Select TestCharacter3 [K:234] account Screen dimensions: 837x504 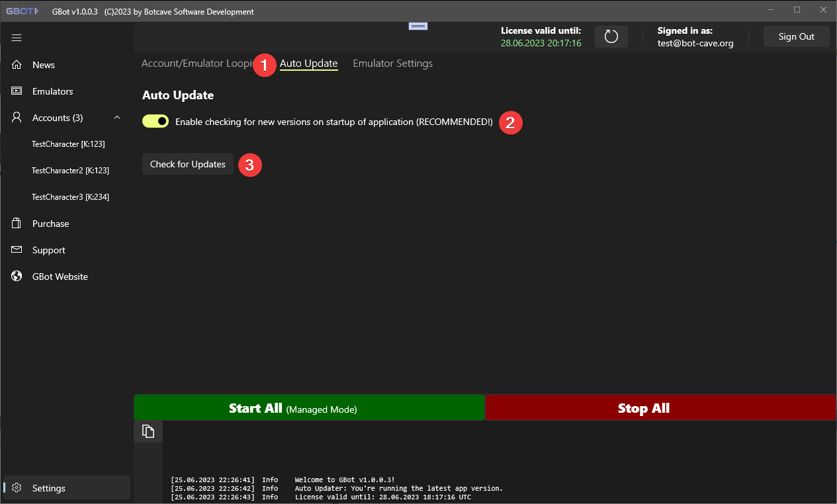(x=70, y=197)
